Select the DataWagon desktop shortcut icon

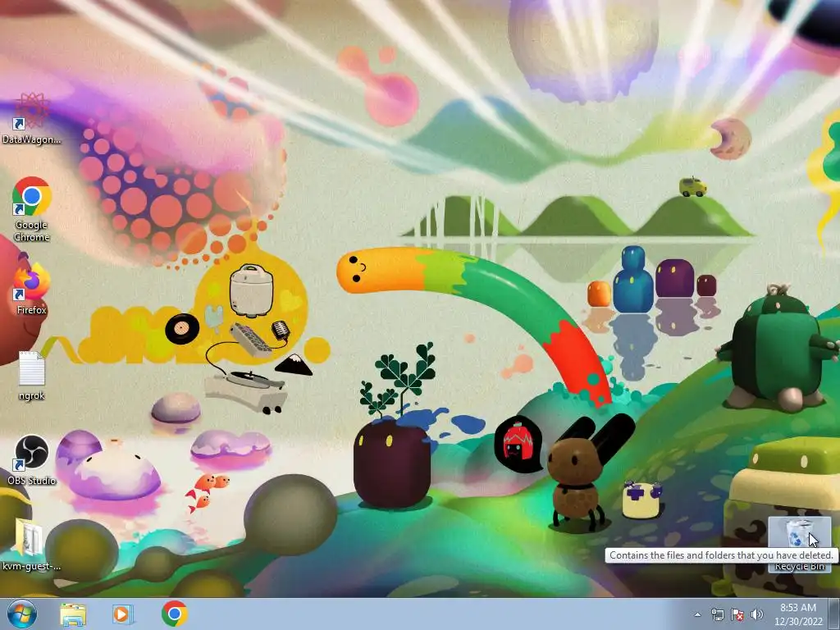click(x=32, y=111)
